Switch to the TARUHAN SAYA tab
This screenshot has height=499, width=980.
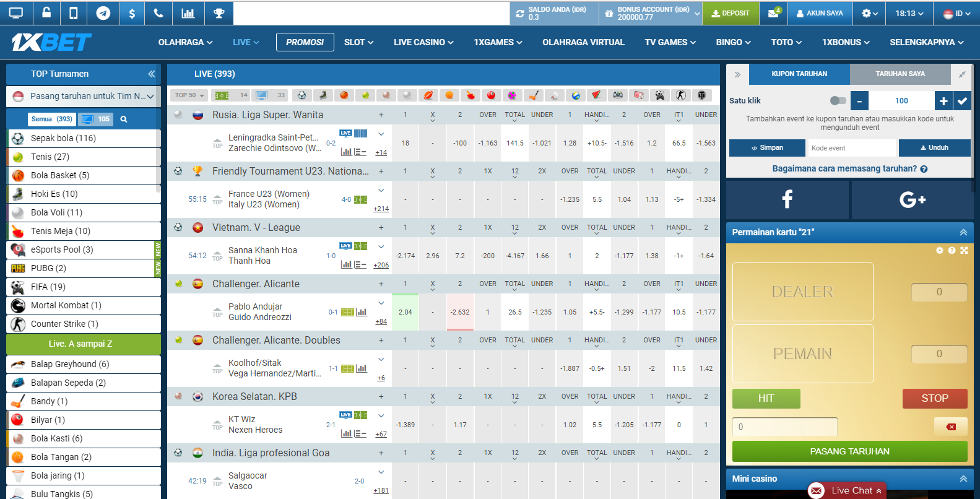[x=900, y=74]
